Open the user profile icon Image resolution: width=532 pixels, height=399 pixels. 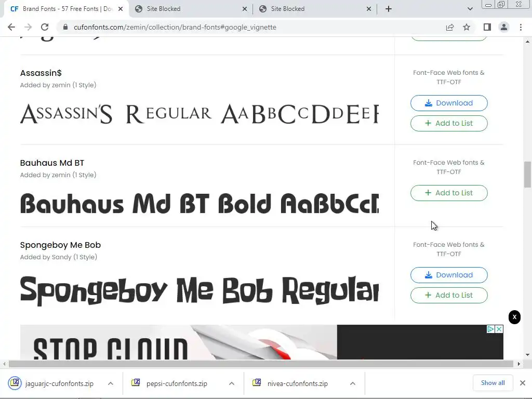point(504,27)
